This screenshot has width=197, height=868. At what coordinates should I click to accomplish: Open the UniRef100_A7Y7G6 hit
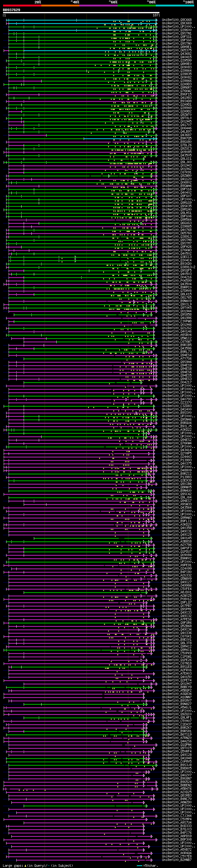177,358
